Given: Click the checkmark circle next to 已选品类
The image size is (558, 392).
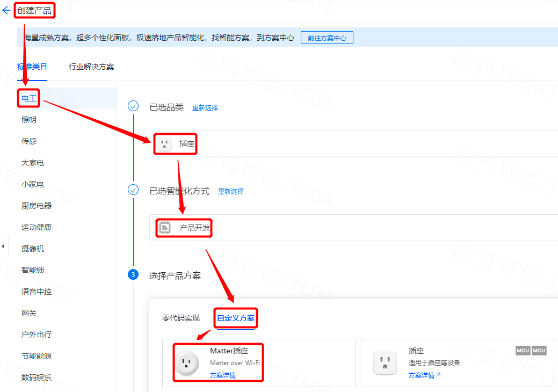Looking at the screenshot, I should coord(133,106).
